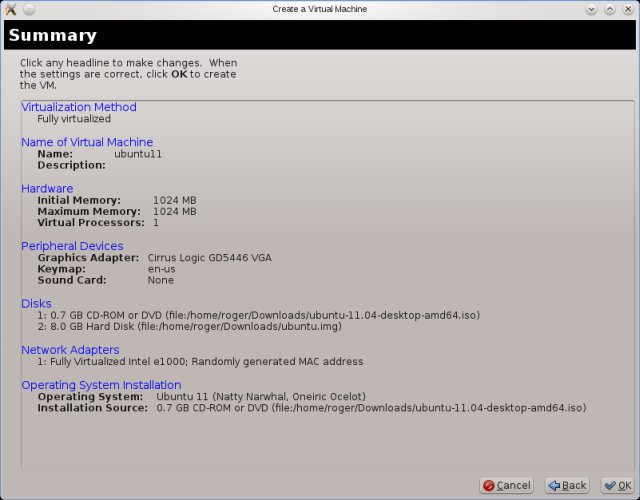Edit the Name of Virtual Machine section

click(x=87, y=142)
